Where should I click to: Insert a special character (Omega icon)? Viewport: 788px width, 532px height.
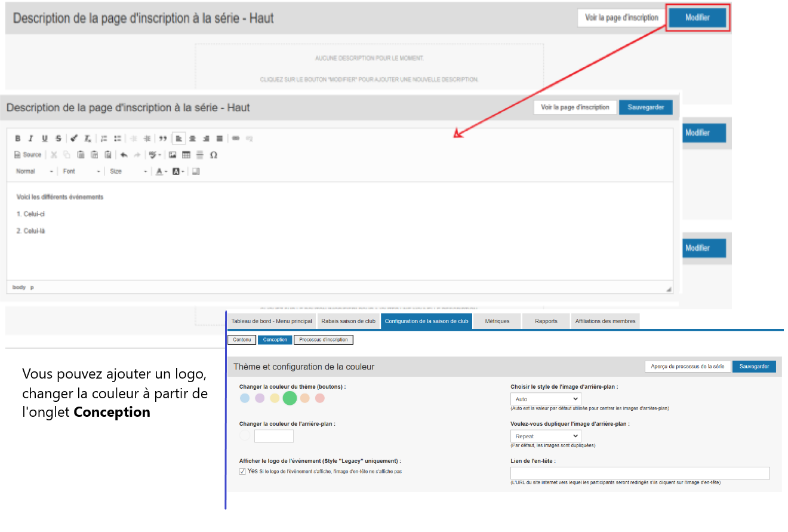click(x=214, y=155)
